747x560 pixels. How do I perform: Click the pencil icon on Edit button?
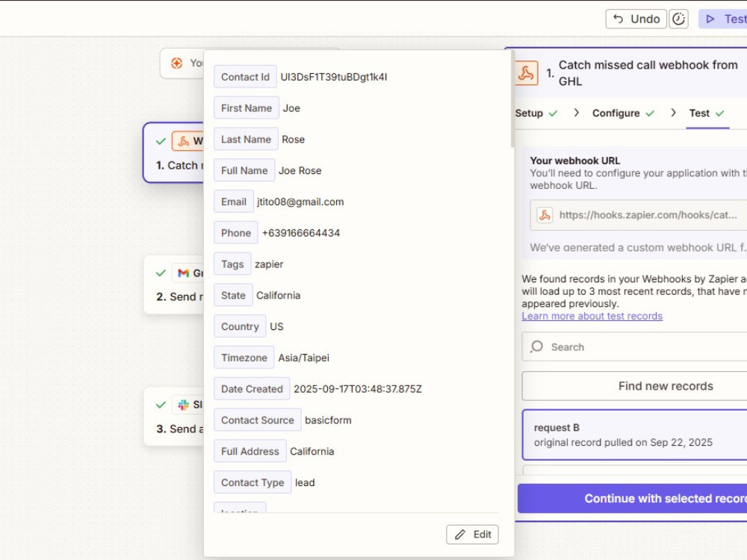[x=459, y=535]
